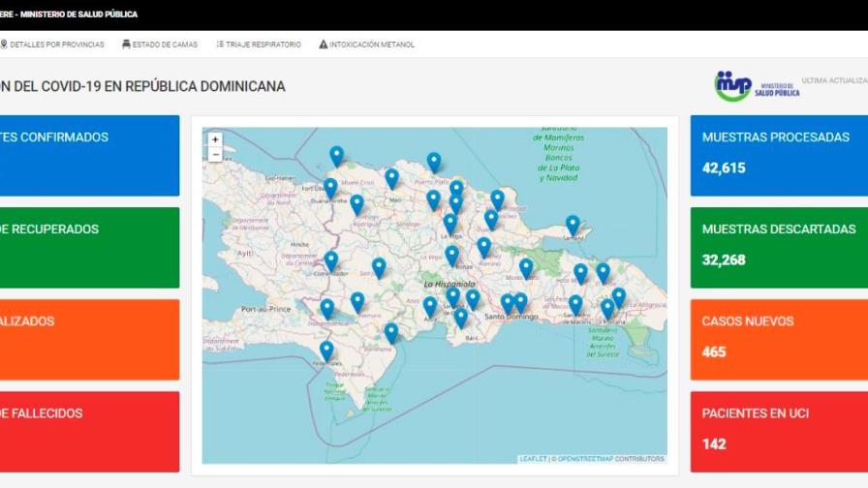The width and height of the screenshot is (868, 488).
Task: Select the Santiago Rodríguez map marker
Action: [x=357, y=204]
